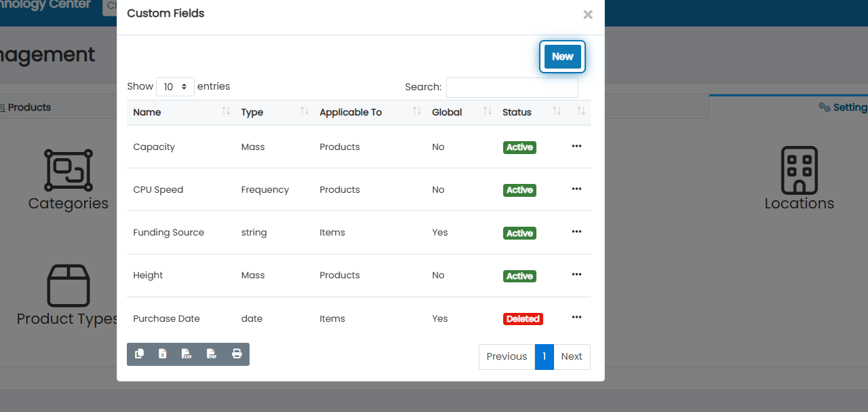The height and width of the screenshot is (412, 868).
Task: Click the CPU Speed field name
Action: [158, 189]
